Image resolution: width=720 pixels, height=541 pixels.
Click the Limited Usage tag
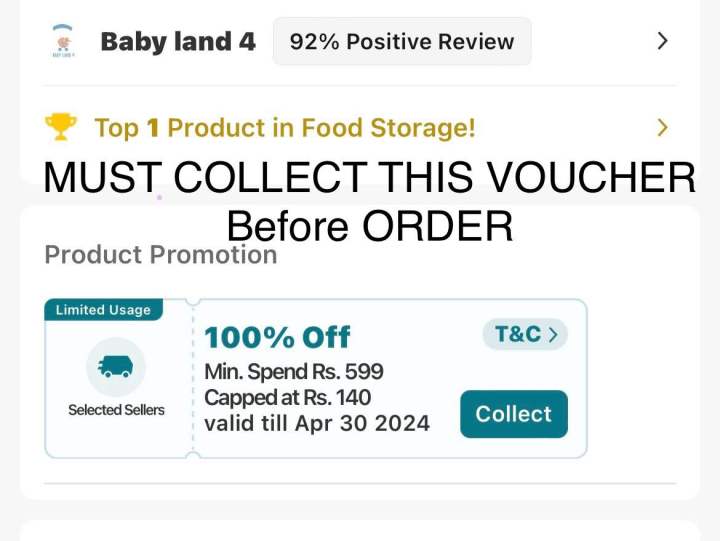(x=103, y=310)
